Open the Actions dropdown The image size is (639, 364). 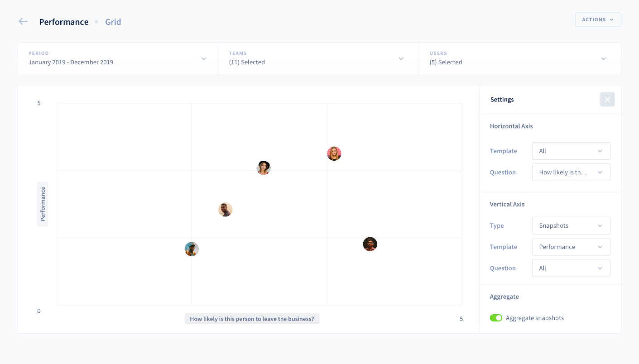(598, 19)
